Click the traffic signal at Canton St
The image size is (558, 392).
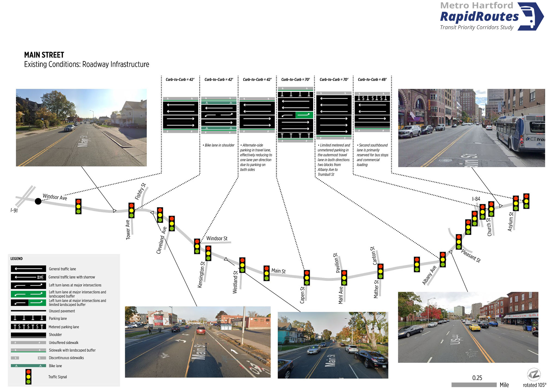coord(381,271)
